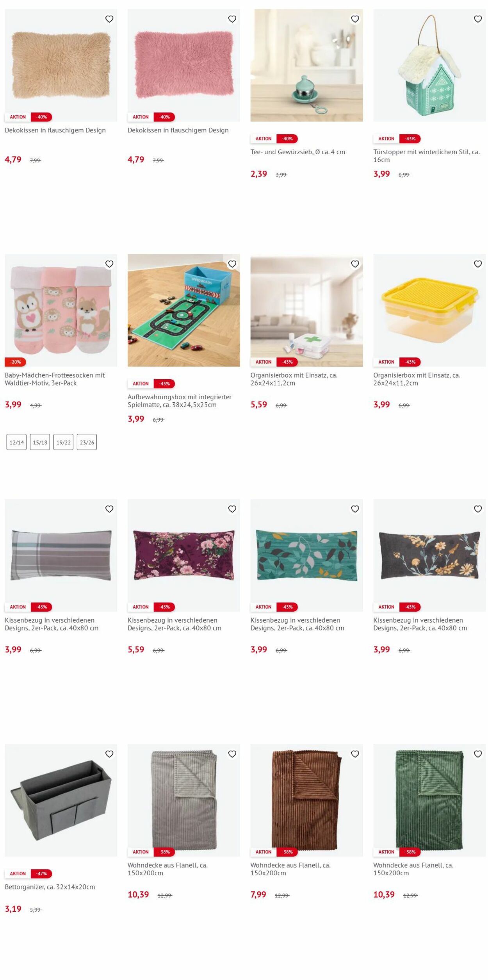Tap wishlist heart on Tee- und Gewürzsieb
The image size is (488, 980).
[355, 19]
